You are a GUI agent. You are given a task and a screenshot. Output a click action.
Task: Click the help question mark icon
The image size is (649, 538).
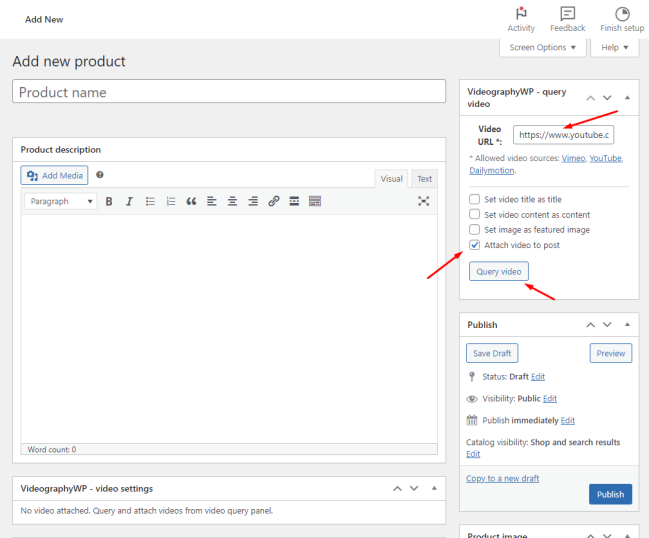pos(100,175)
